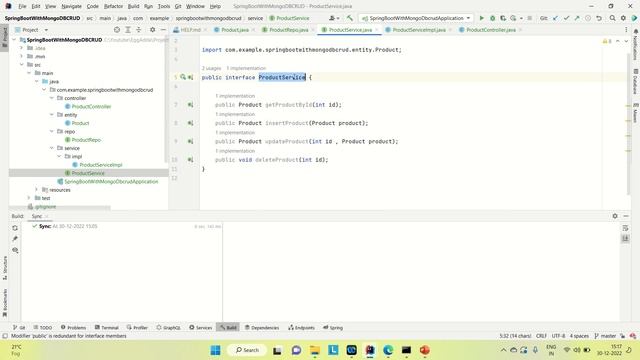Open Build panel settings gear
This screenshot has width=640, height=360.
[x=615, y=216]
